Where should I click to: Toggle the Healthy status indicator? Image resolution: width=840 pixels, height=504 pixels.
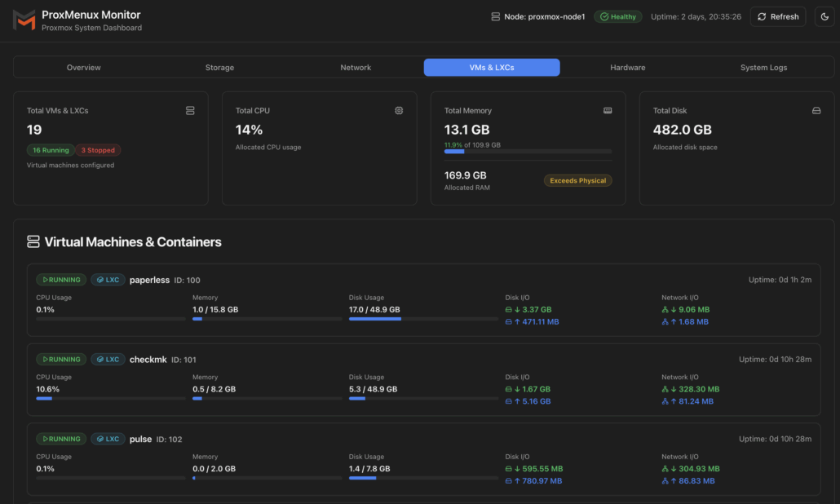[617, 15]
